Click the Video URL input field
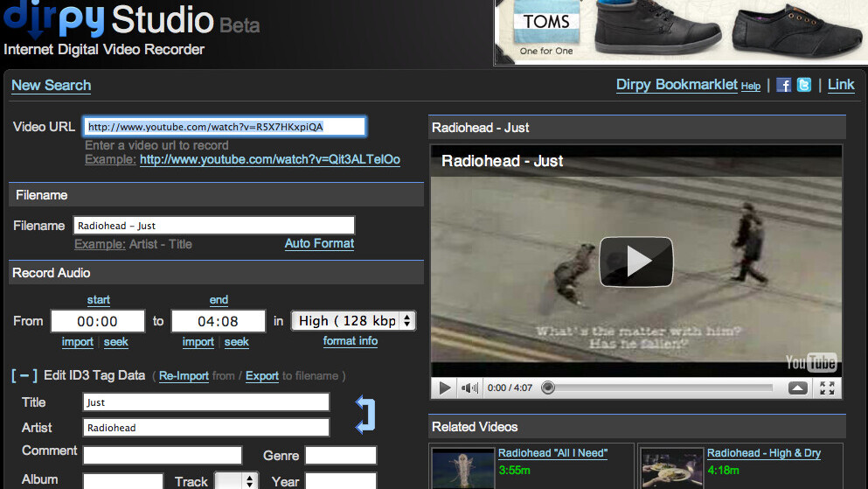Screen dimensions: 868x489 coord(224,127)
